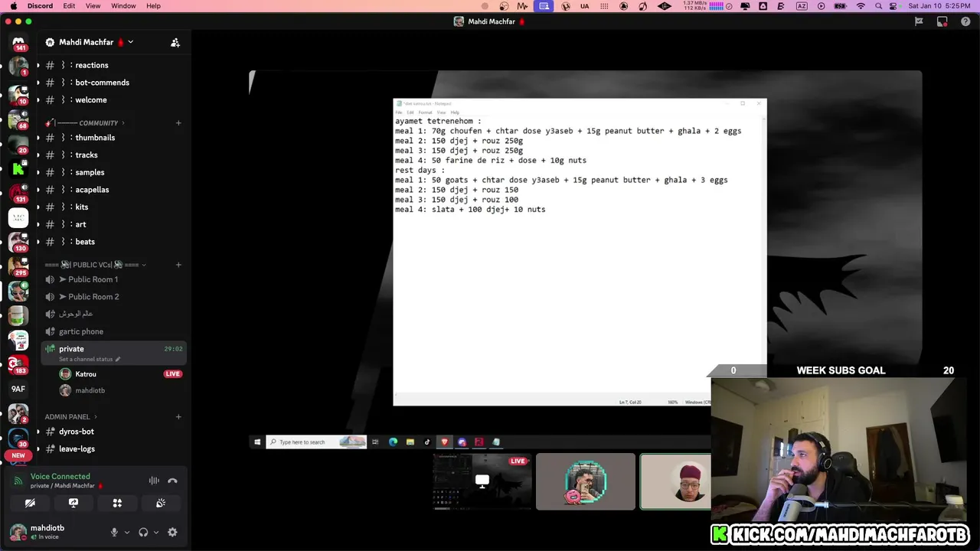Open the View menu in menu bar

pyautogui.click(x=93, y=6)
